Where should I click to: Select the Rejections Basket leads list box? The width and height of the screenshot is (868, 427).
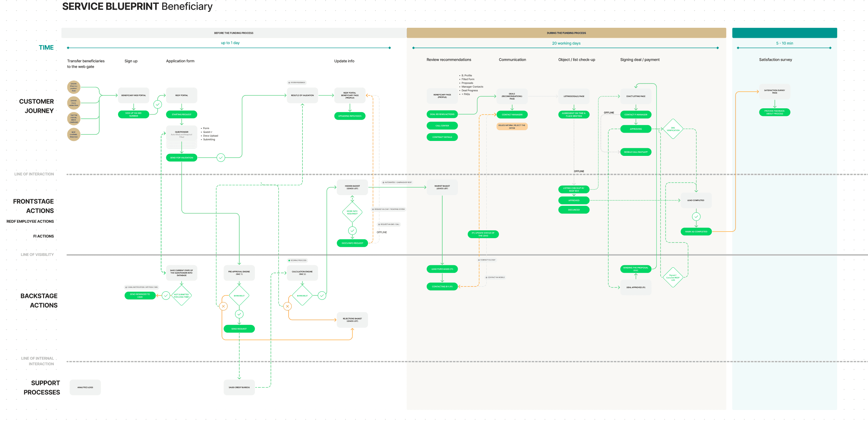click(x=352, y=320)
